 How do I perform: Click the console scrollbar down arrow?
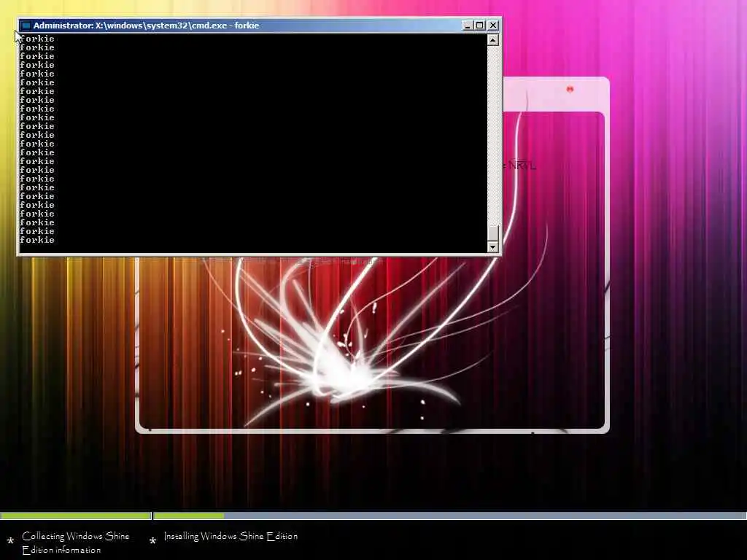pyautogui.click(x=493, y=246)
